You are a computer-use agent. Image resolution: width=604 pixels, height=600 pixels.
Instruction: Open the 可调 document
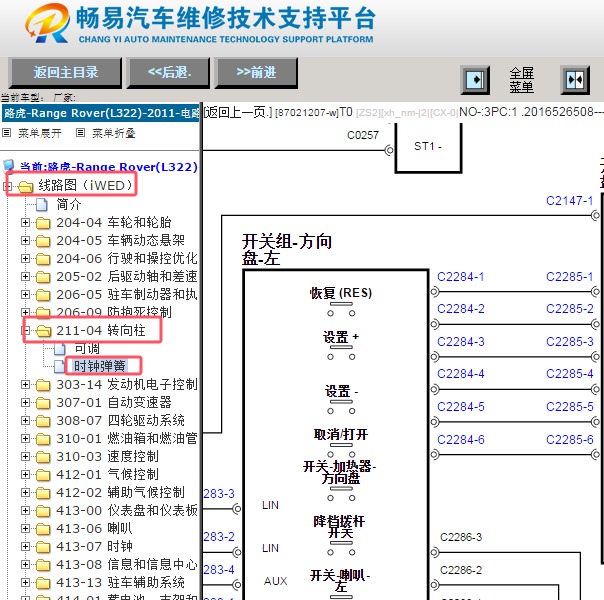click(87, 349)
